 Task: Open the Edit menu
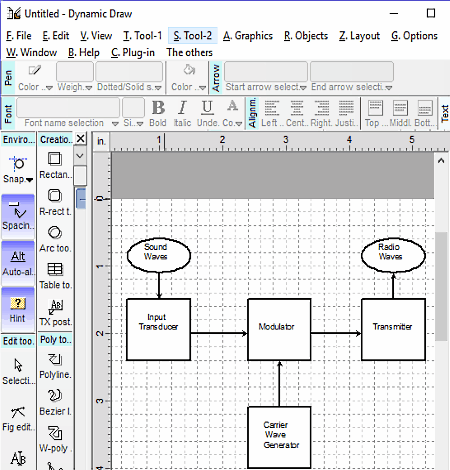click(56, 36)
